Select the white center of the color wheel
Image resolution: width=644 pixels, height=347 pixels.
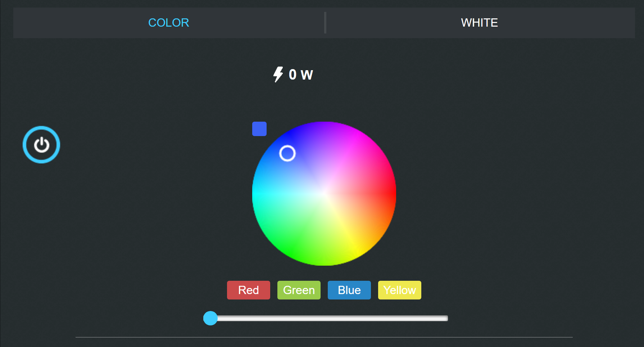click(324, 194)
